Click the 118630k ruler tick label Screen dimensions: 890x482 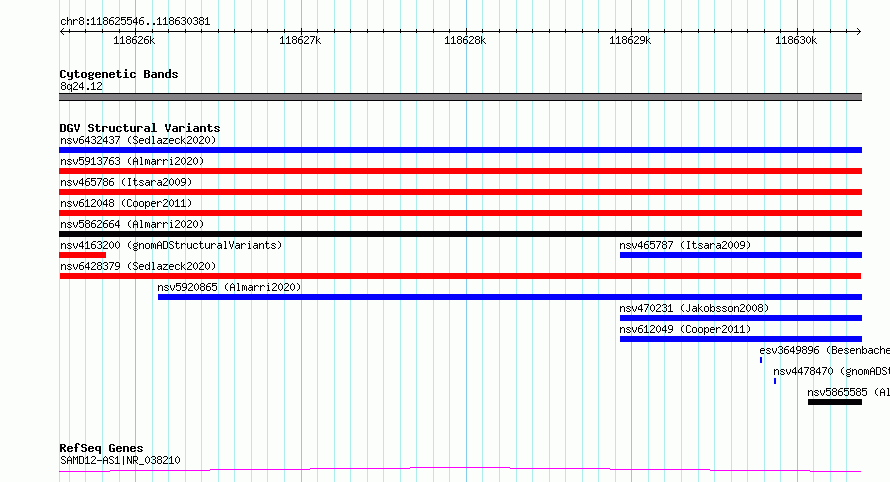point(796,40)
